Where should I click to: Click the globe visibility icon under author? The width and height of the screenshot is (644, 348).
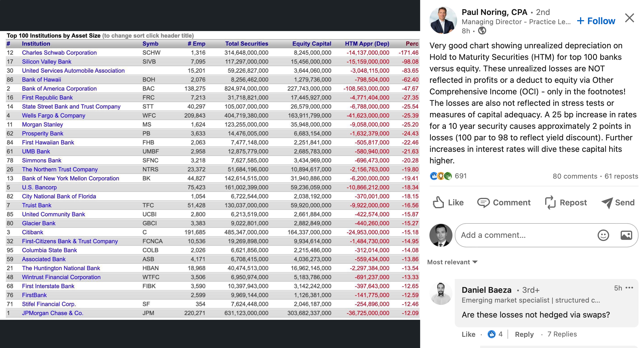pos(482,31)
